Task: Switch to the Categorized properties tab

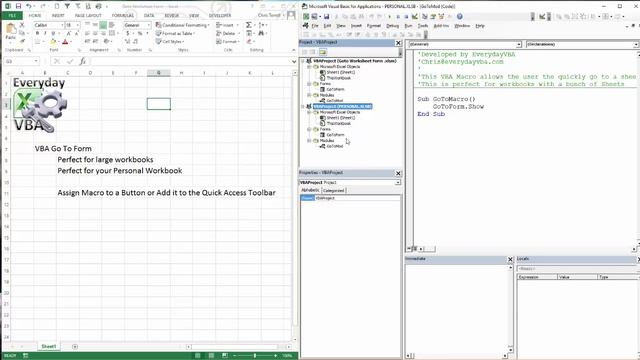Action: [x=333, y=191]
